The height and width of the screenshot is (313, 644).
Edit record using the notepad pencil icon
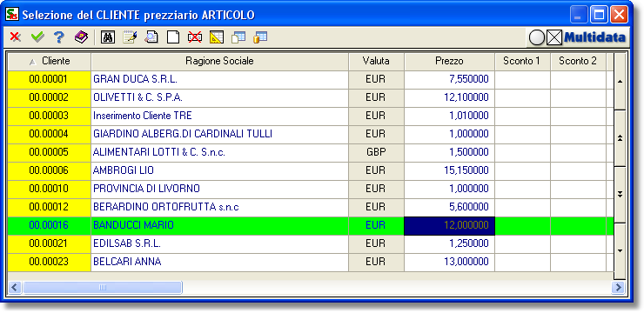[x=130, y=37]
